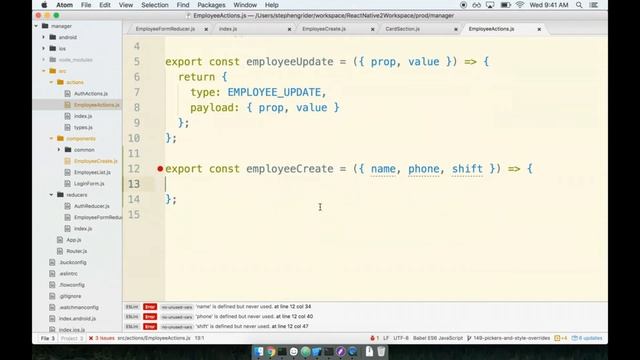The width and height of the screenshot is (640, 360).
Task: Click the lint error dot on line 12
Action: [x=160, y=169]
